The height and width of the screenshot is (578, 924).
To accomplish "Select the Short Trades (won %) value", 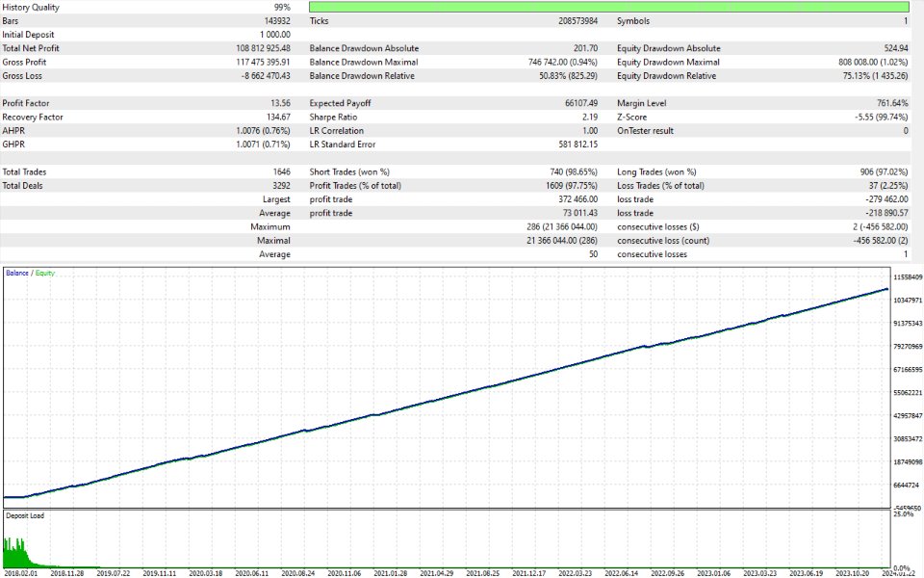I will (x=574, y=172).
